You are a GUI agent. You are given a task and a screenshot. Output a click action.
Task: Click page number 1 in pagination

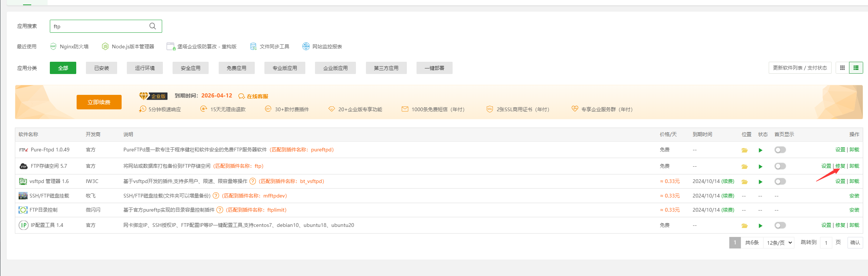735,243
